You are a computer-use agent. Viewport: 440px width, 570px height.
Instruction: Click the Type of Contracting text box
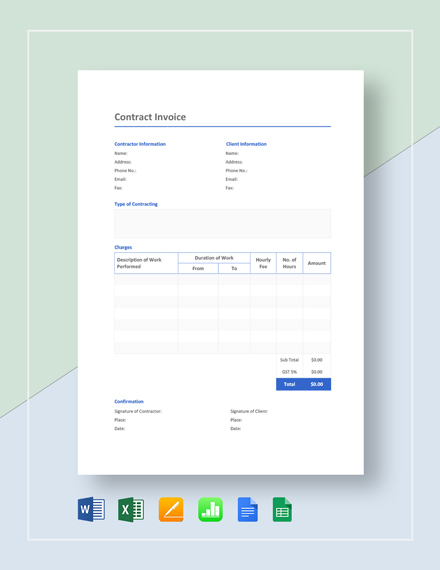[223, 224]
